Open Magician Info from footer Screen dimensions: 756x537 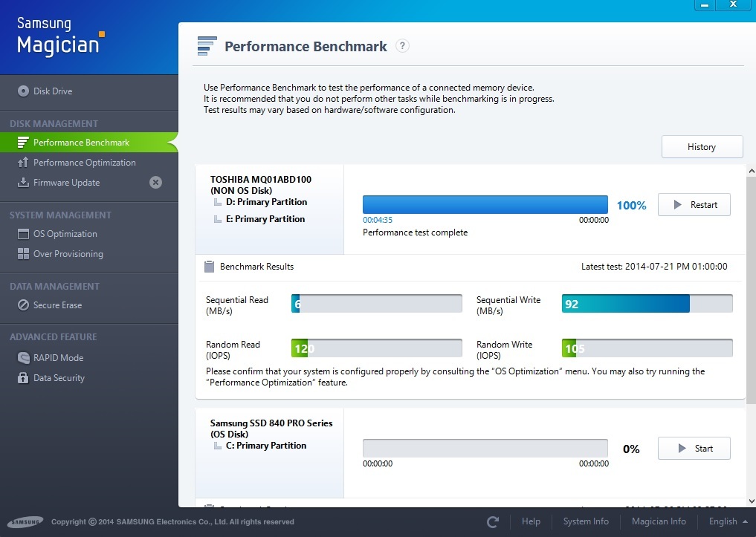(659, 521)
